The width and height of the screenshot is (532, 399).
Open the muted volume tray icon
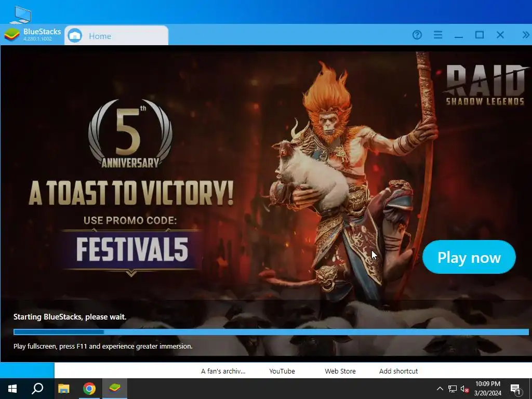[465, 389]
